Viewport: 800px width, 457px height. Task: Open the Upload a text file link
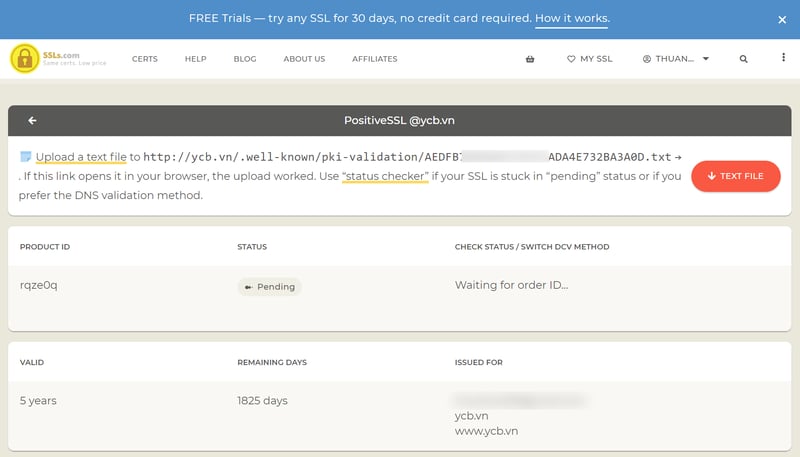(81, 157)
